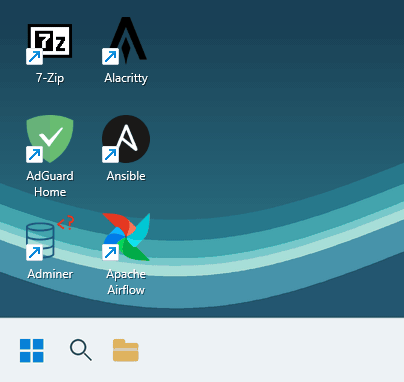
Task: Open File Explorer from the taskbar
Action: pyautogui.click(x=126, y=350)
